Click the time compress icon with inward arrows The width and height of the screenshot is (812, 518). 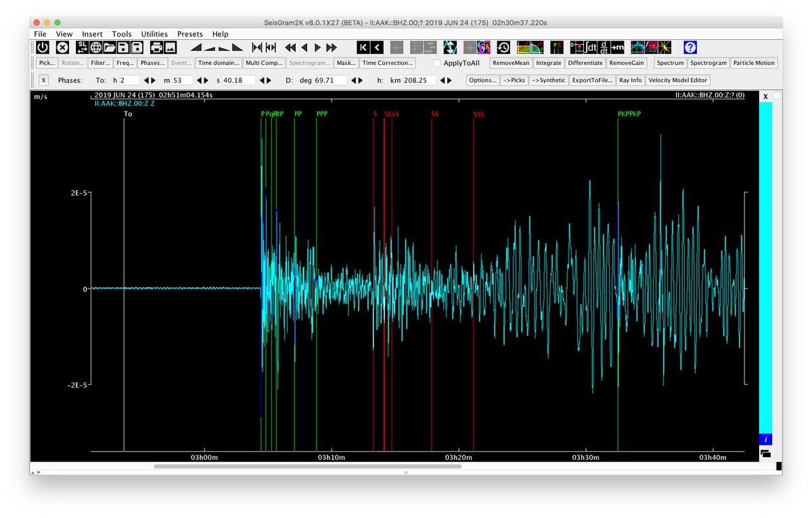tap(257, 47)
